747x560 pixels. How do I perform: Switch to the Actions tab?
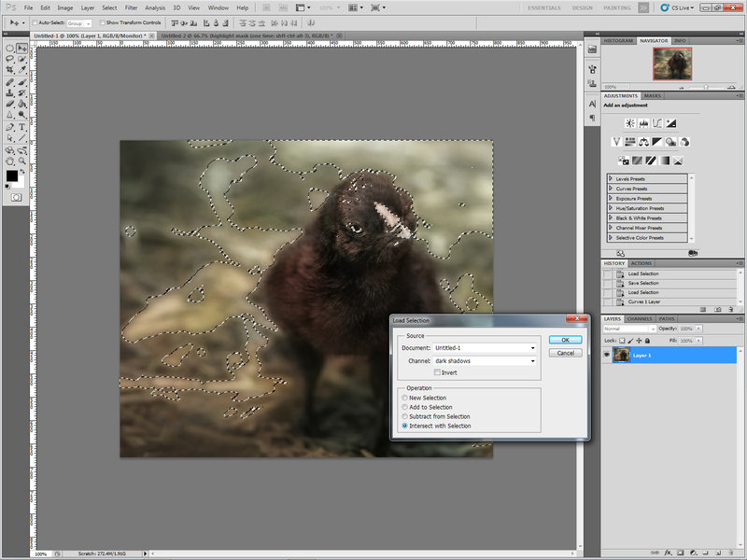tap(641, 263)
